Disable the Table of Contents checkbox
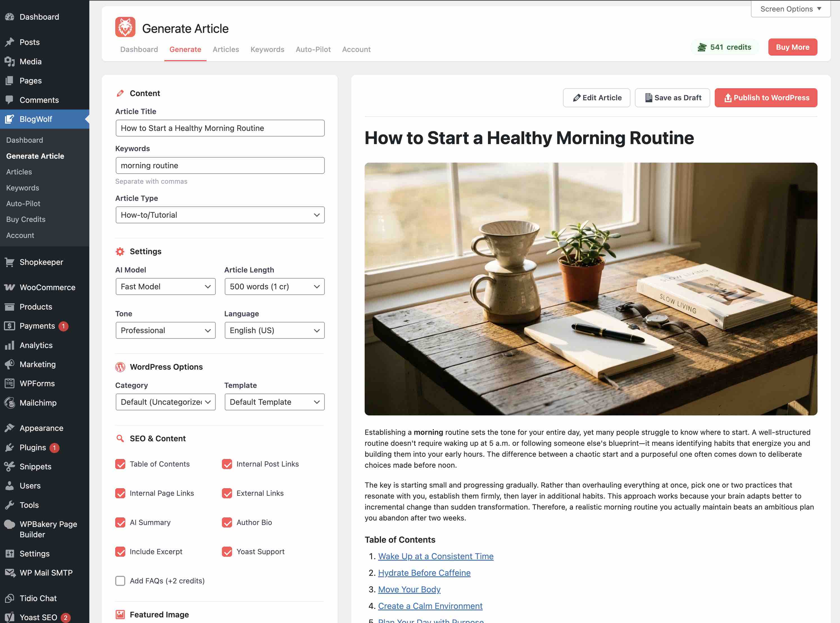The height and width of the screenshot is (623, 840). click(120, 464)
